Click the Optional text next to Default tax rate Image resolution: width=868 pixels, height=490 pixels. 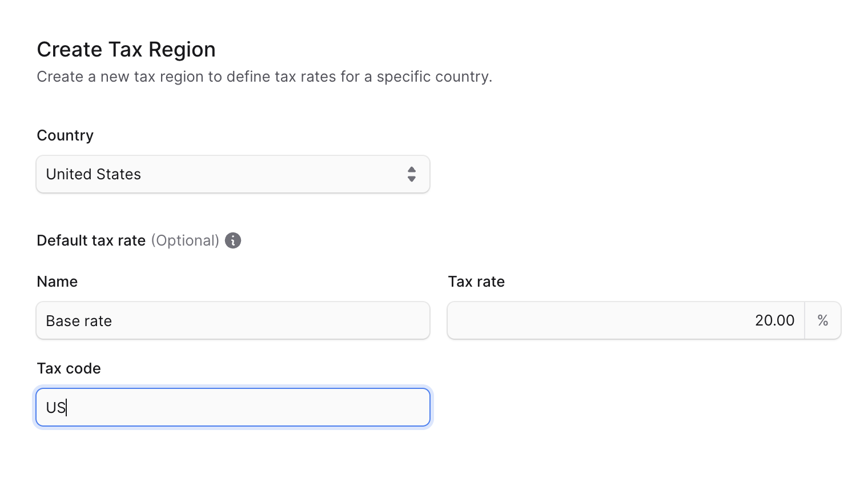[185, 240]
